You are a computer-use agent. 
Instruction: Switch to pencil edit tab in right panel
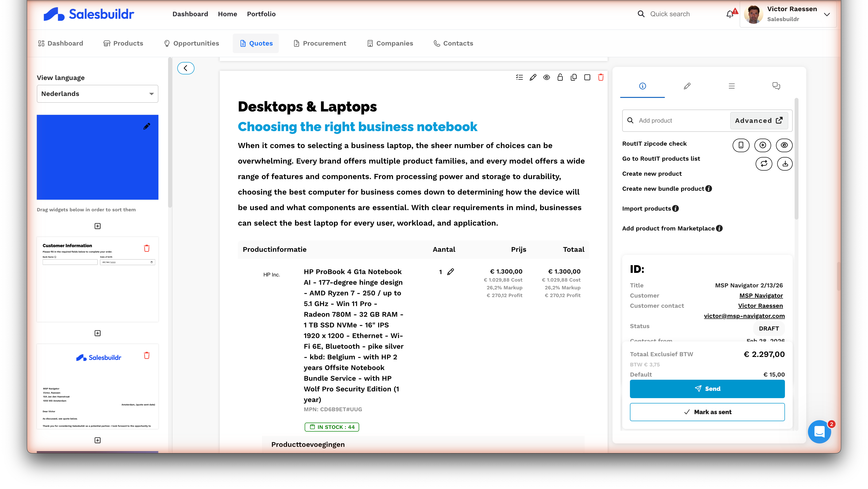[x=687, y=86]
